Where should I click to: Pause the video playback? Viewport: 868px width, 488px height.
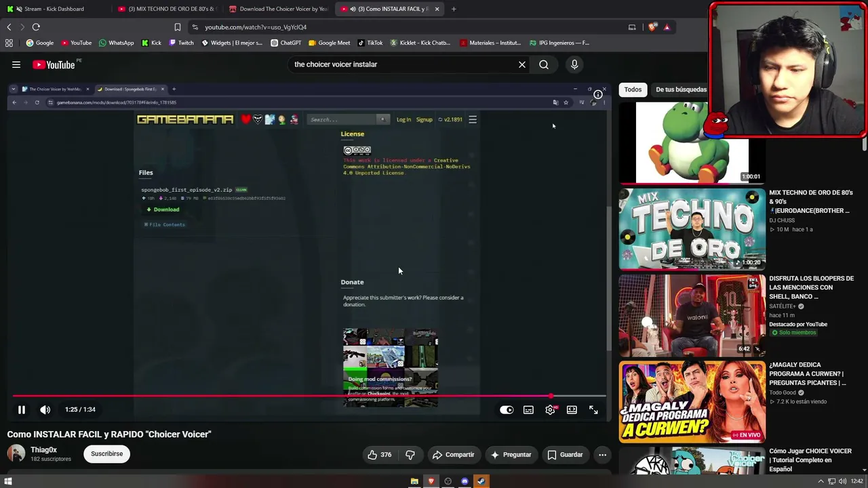[x=22, y=409]
